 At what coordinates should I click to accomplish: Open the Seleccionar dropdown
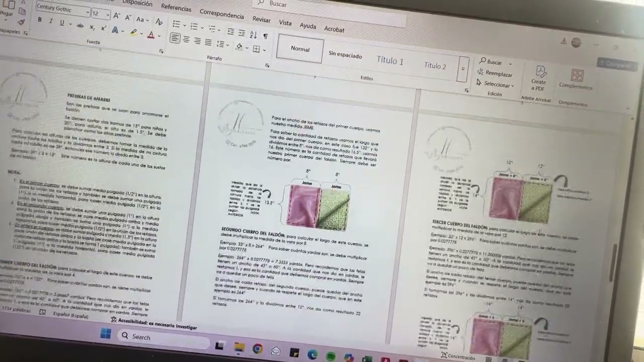point(495,84)
